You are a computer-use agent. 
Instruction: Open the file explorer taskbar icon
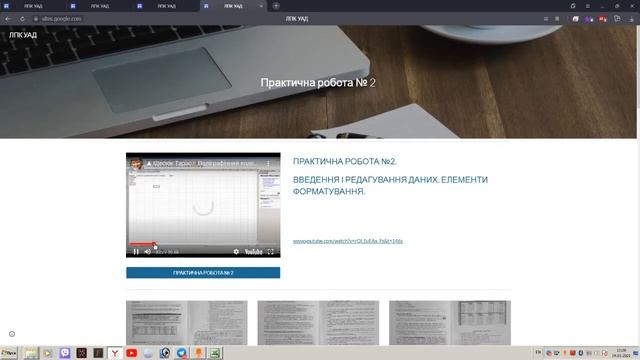coord(30,353)
